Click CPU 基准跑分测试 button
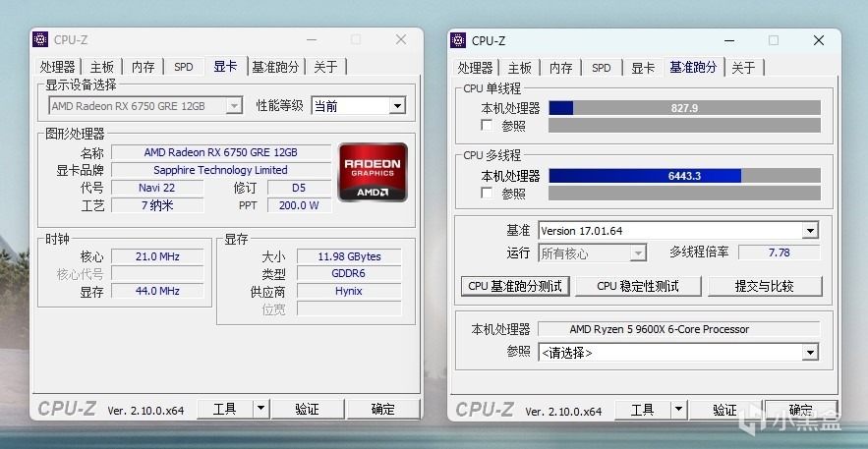This screenshot has width=868, height=449. [x=515, y=286]
